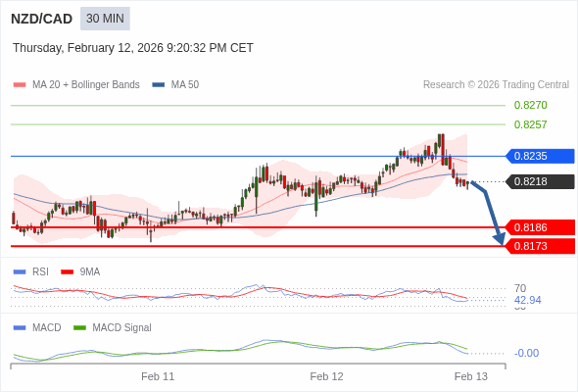This screenshot has height=392, width=578.
Task: Click the Feb 13 date axis label
Action: tap(471, 376)
